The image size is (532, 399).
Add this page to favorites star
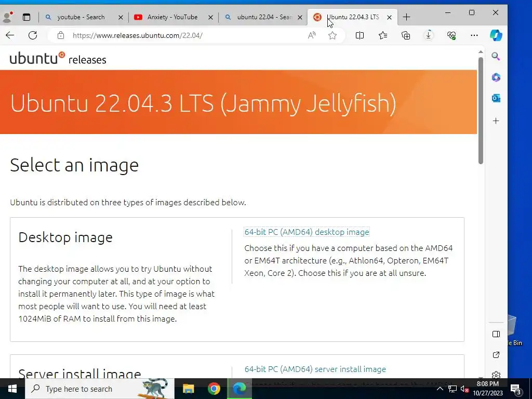coord(332,35)
